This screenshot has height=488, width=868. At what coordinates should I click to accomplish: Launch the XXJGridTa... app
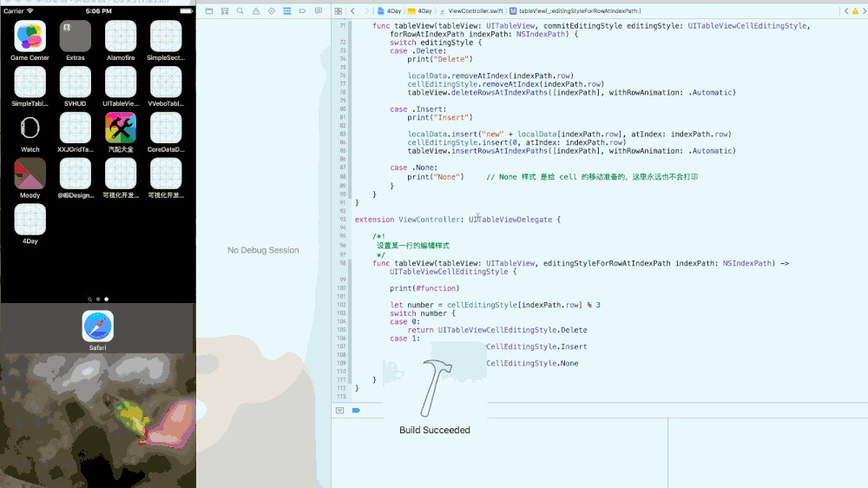tap(76, 132)
